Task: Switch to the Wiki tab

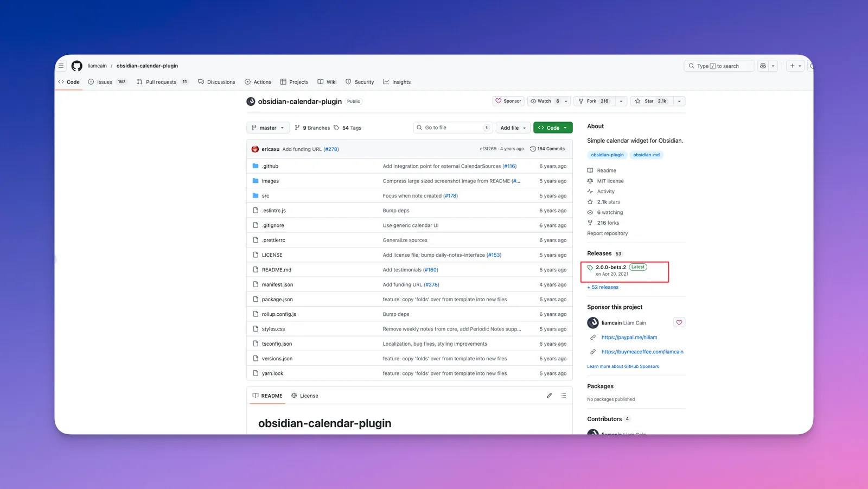Action: click(327, 82)
